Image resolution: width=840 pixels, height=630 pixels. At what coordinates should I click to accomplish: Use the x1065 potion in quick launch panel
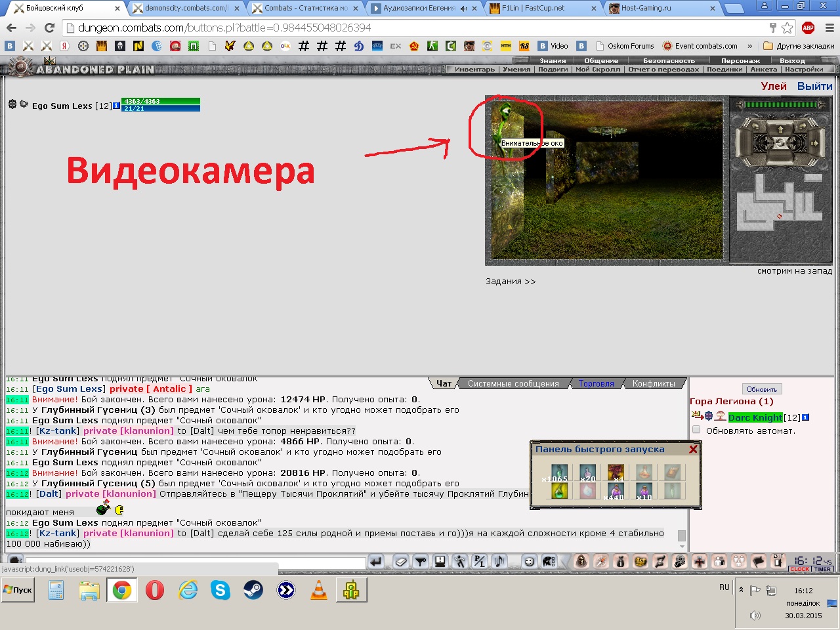[x=559, y=472]
